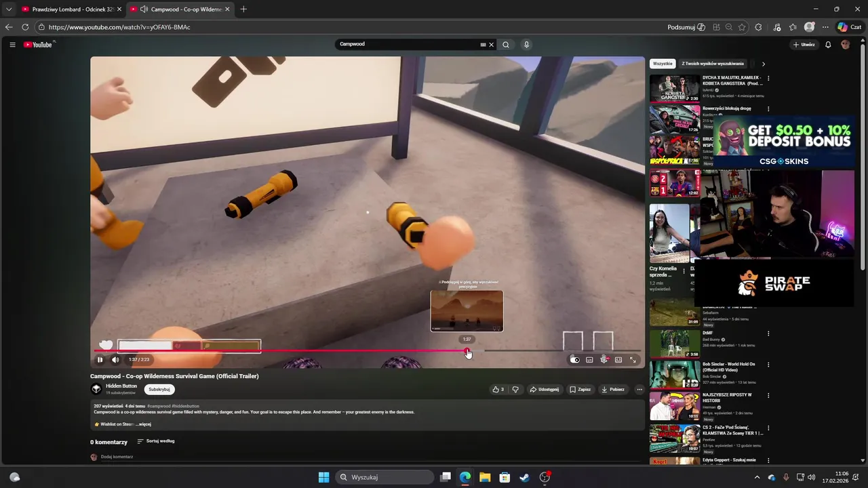
Task: Download the video with Pobierz
Action: 613,390
